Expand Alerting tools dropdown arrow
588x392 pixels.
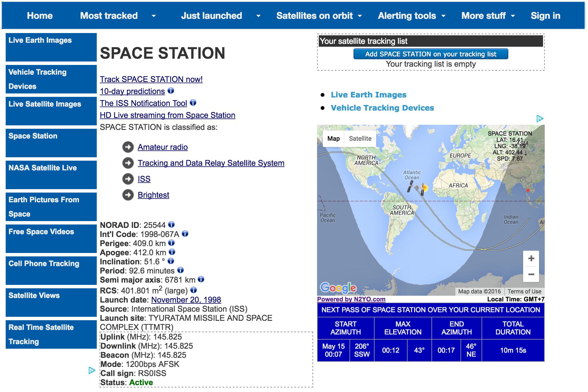(443, 16)
